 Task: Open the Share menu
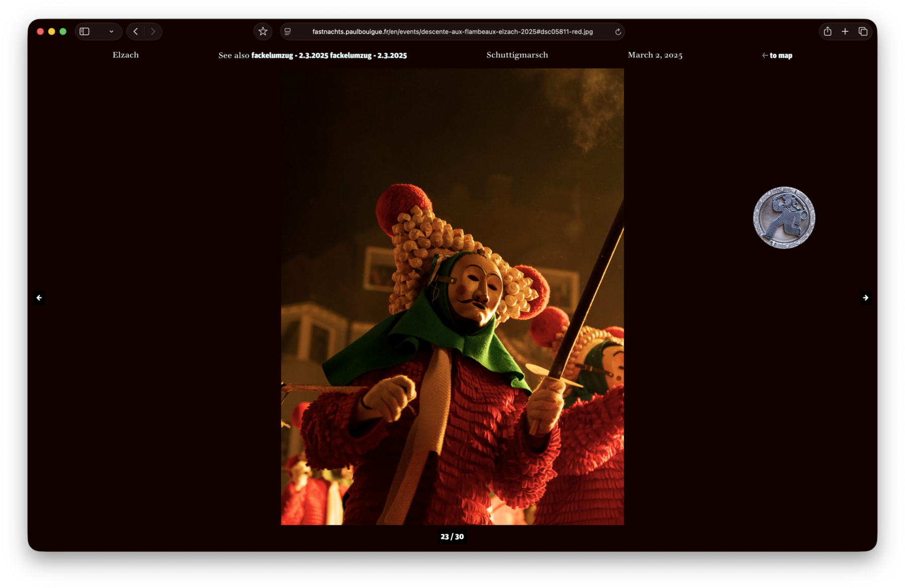[828, 32]
